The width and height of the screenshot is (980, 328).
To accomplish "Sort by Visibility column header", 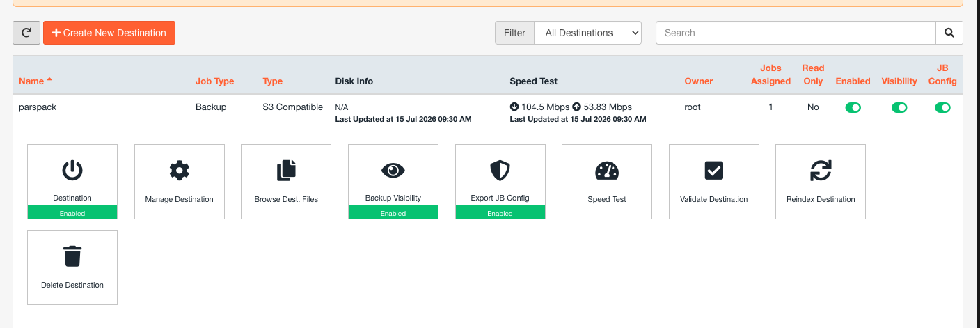I will click(x=899, y=81).
